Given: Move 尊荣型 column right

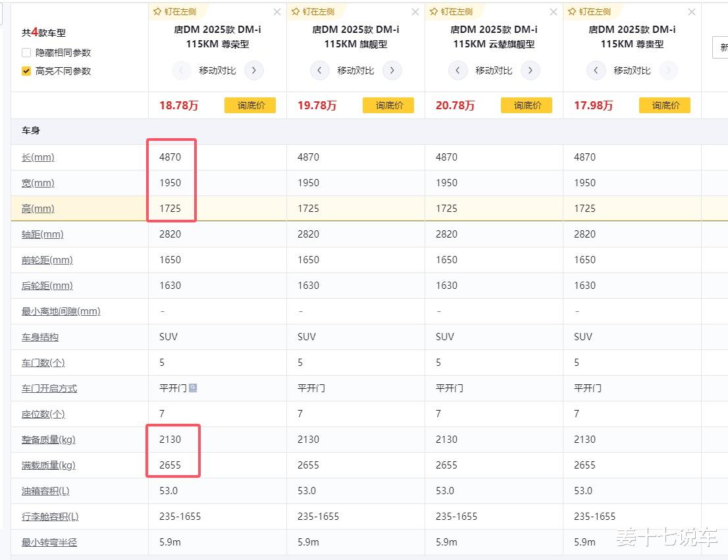Looking at the screenshot, I should coord(254,70).
